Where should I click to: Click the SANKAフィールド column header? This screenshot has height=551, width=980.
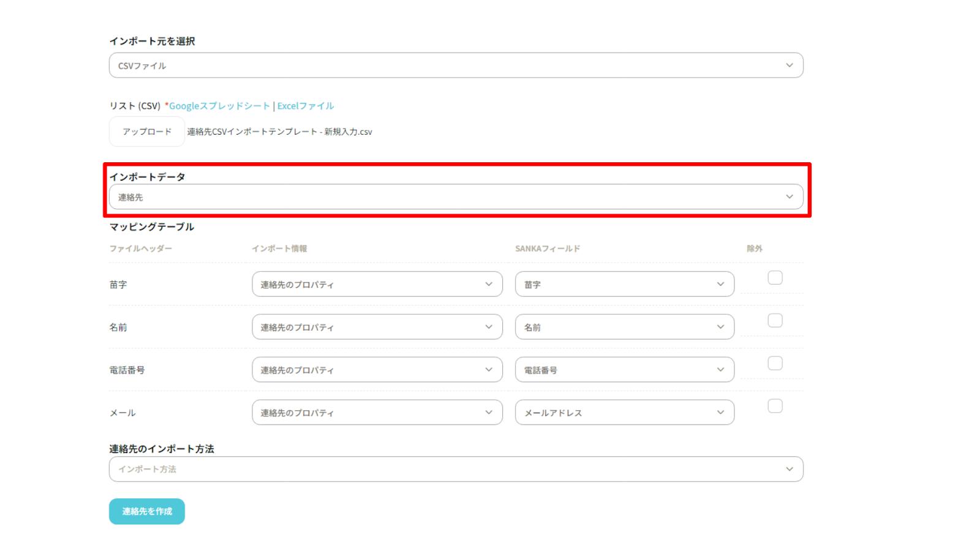click(548, 249)
